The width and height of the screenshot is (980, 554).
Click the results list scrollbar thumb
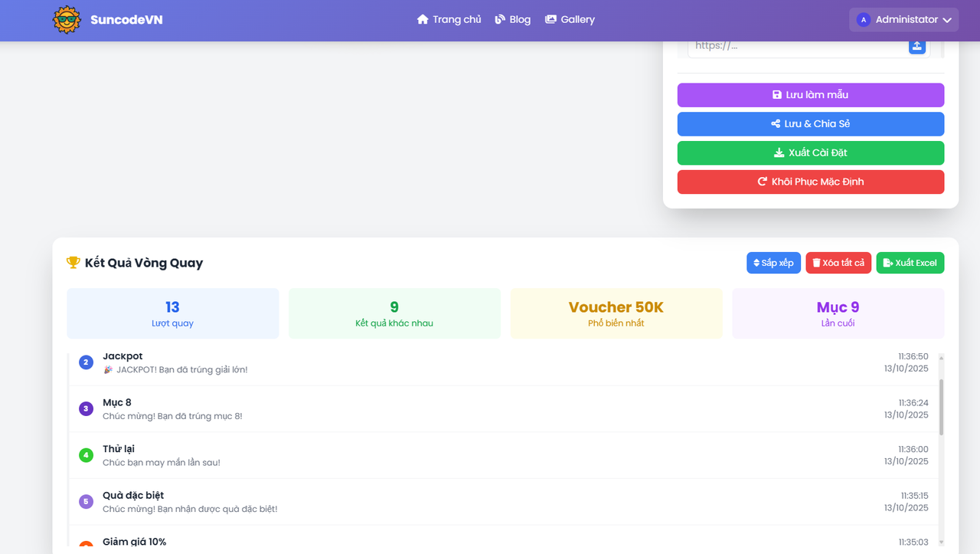[941, 407]
